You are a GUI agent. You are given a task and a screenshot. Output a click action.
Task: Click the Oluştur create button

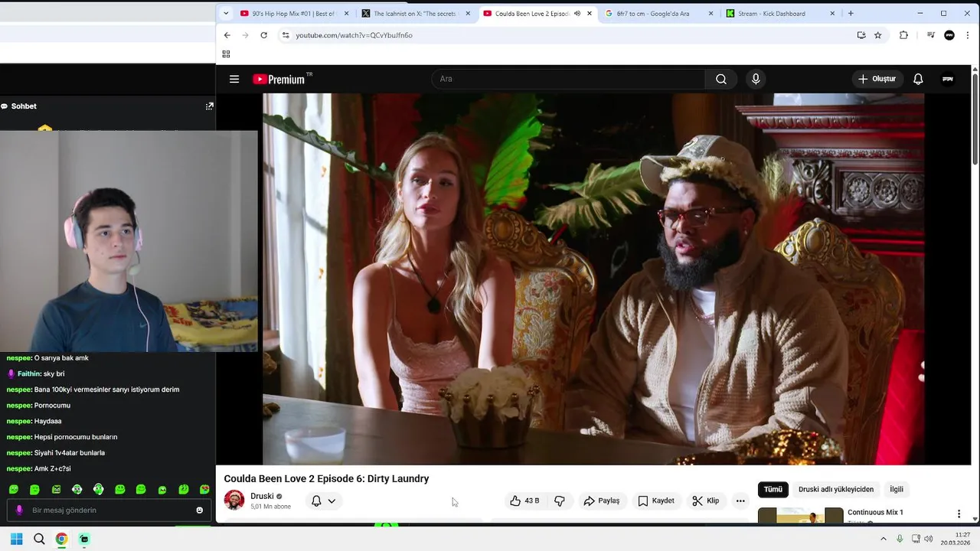coord(877,79)
